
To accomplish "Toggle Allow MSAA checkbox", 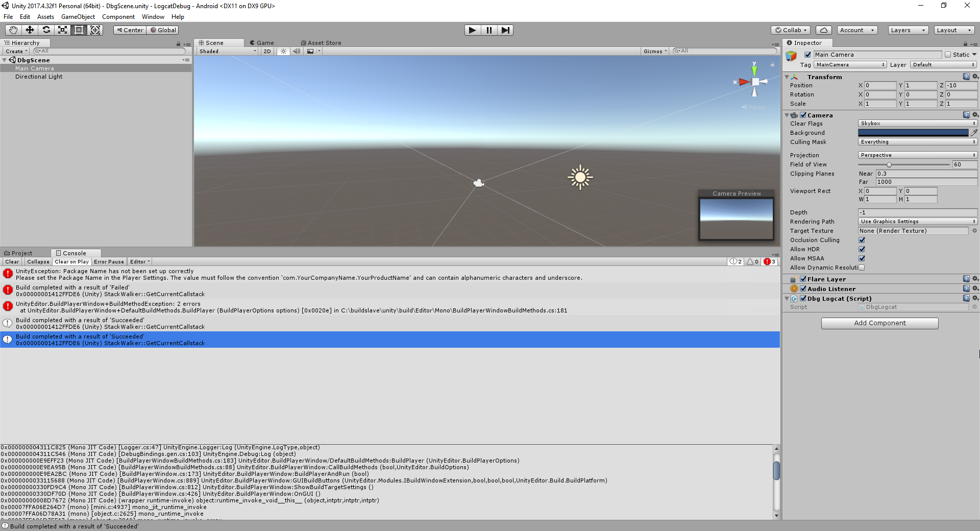I will 862,258.
